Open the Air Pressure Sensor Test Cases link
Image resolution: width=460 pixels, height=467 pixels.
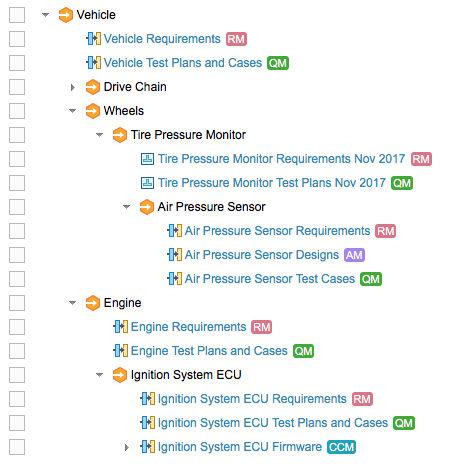coord(270,279)
